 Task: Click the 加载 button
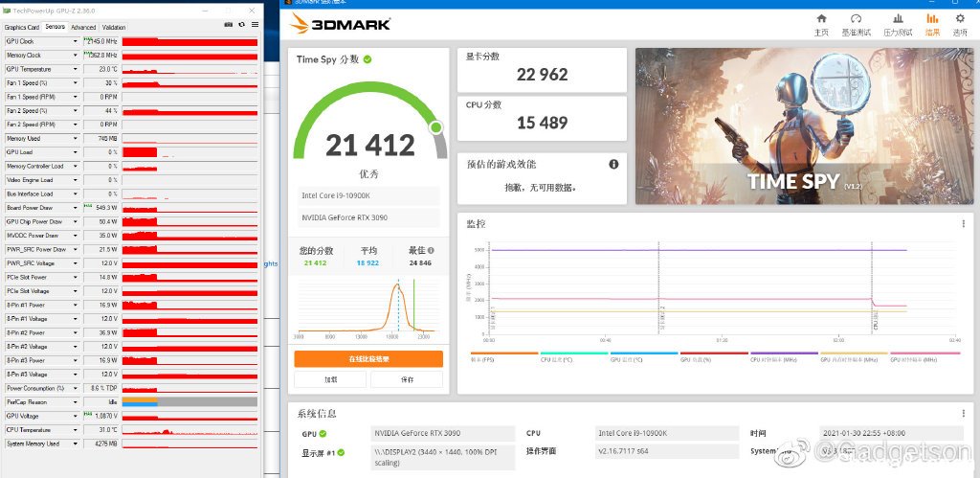[x=330, y=379]
